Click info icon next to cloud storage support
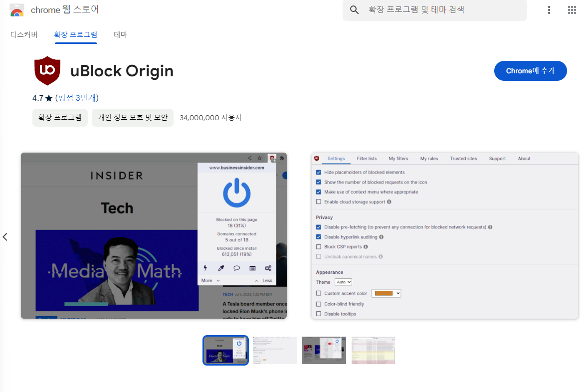The image size is (585, 392). click(389, 202)
